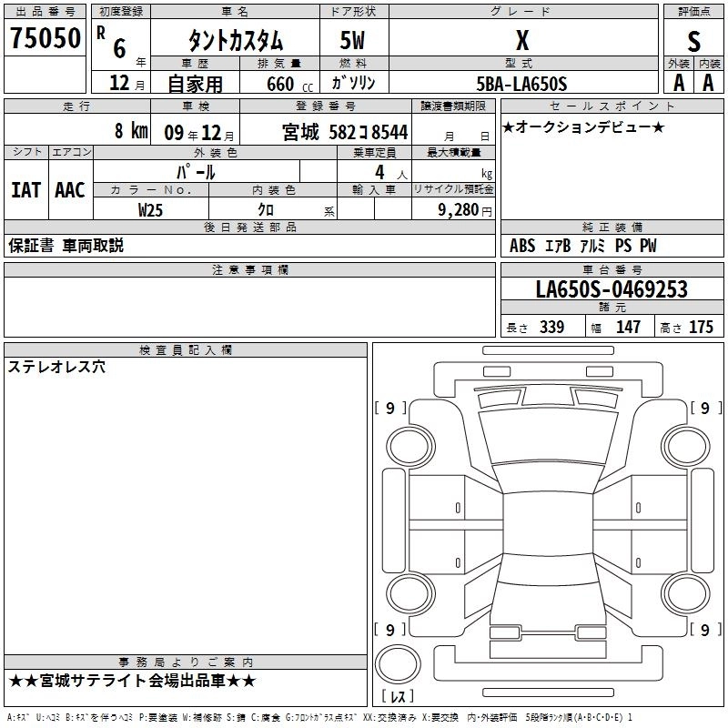Click the upper-left [9] tire marker
This screenshot has width=728, height=728.
pyautogui.click(x=390, y=409)
